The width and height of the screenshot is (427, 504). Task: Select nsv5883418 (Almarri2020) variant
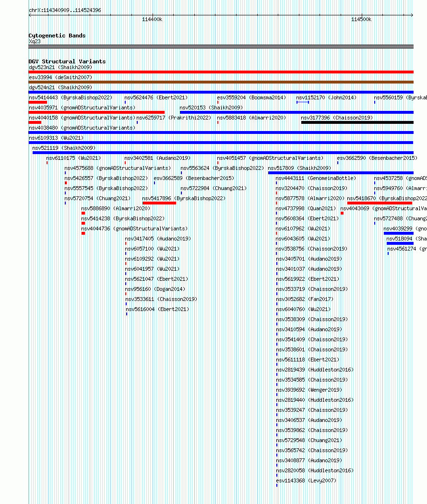(x=251, y=118)
